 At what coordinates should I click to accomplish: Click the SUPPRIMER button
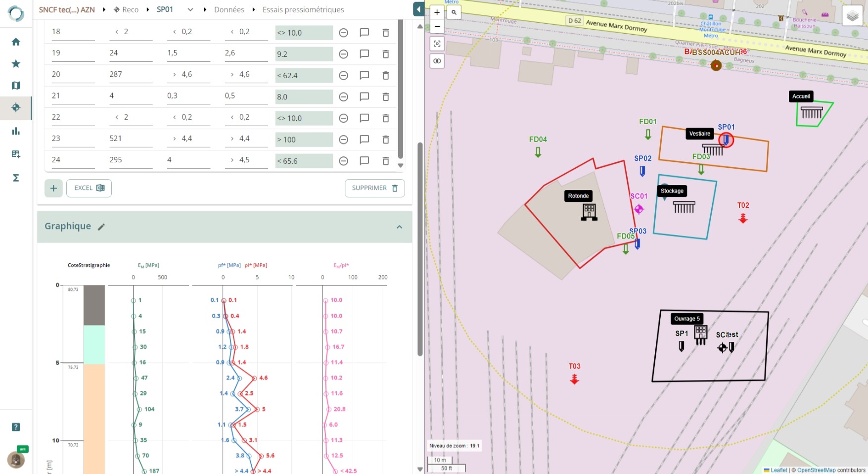pyautogui.click(x=374, y=188)
